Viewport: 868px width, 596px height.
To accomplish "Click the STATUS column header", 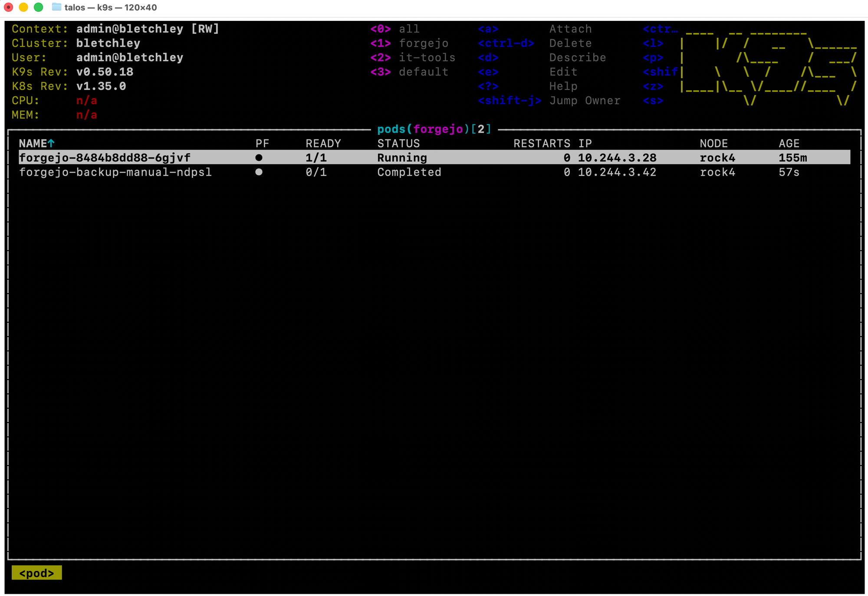I will (x=398, y=143).
